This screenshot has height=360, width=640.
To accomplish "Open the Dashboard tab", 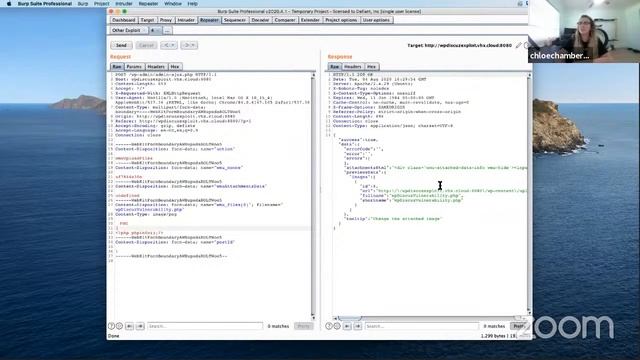I will click(x=123, y=20).
